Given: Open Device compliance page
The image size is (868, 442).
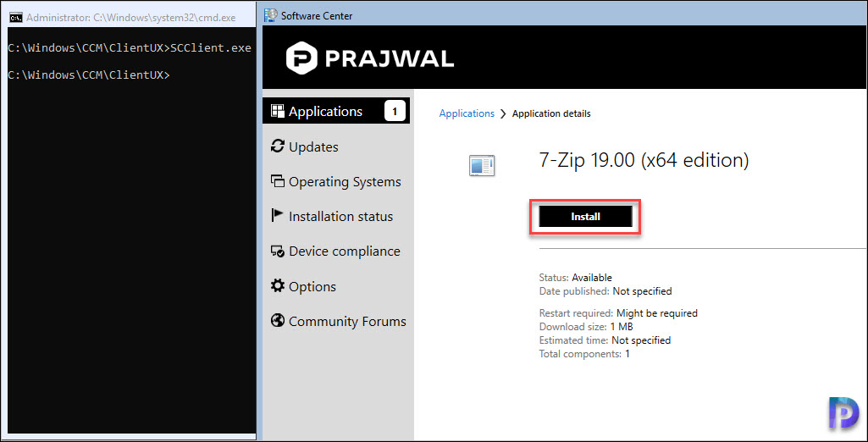Looking at the screenshot, I should click(336, 251).
